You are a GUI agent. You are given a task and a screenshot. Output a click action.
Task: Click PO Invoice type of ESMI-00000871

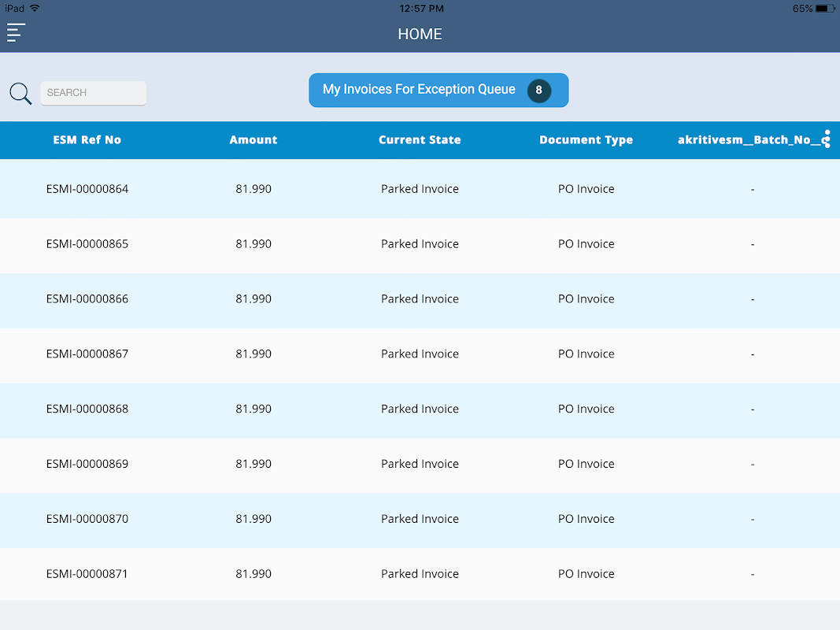point(586,574)
